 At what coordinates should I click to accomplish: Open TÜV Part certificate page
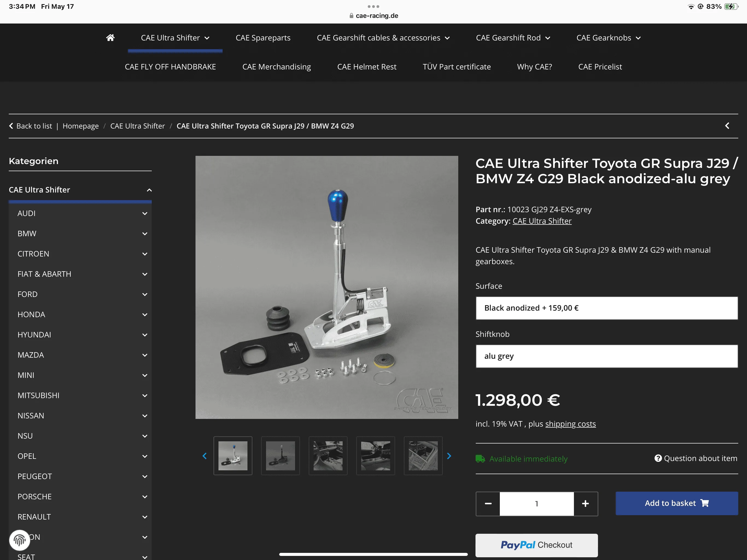[x=457, y=67]
